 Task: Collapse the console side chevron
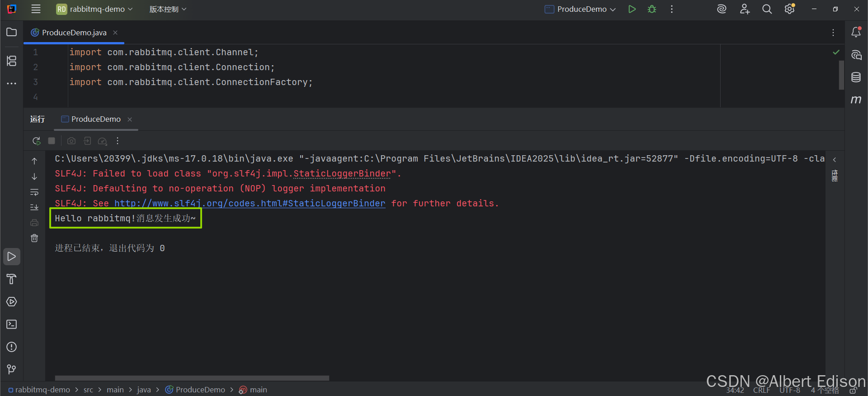(835, 160)
